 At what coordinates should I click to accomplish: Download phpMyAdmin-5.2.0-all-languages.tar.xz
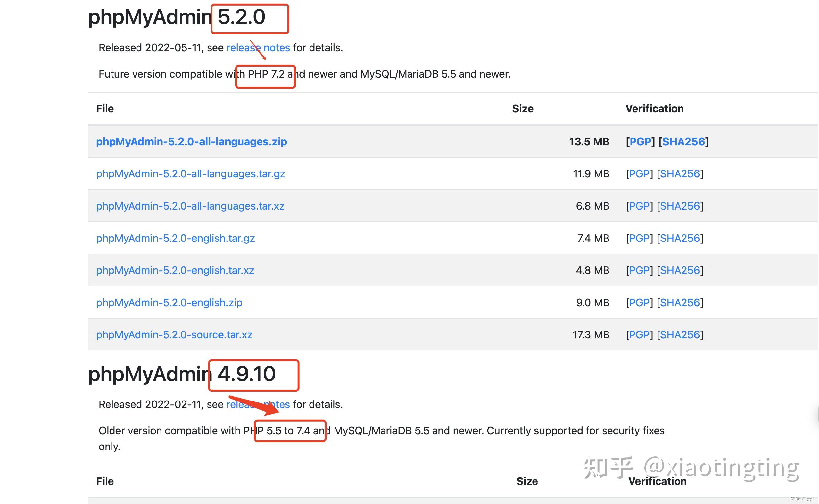190,206
